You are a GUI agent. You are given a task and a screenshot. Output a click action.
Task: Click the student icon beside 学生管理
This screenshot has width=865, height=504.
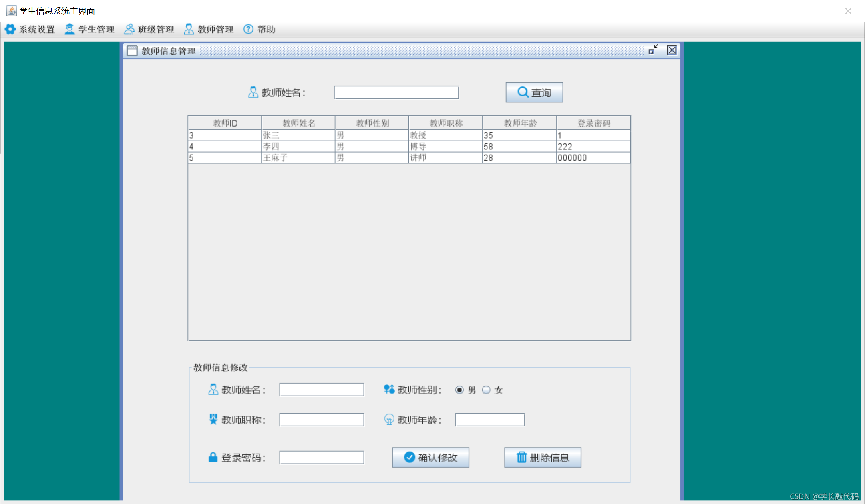tap(69, 29)
